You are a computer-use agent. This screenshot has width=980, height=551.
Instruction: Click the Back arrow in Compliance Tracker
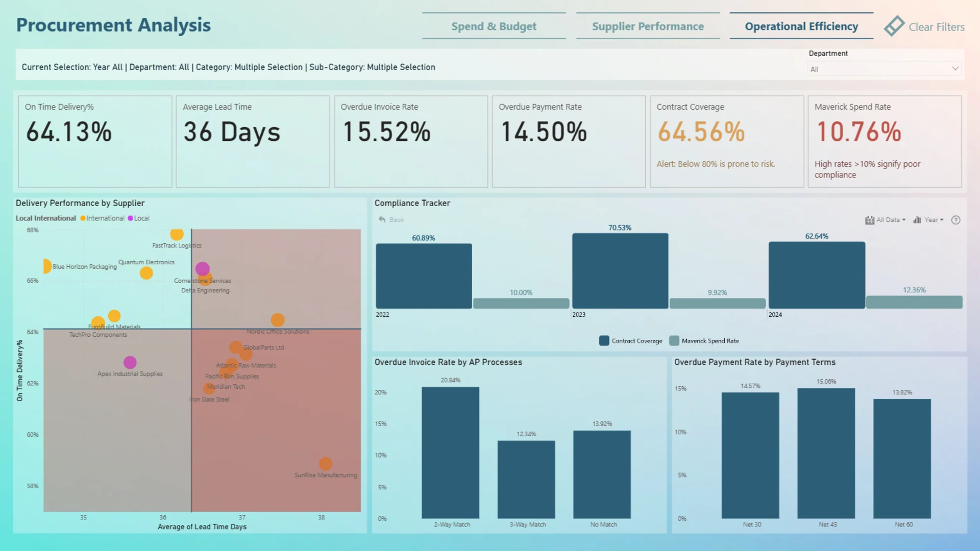pos(382,219)
